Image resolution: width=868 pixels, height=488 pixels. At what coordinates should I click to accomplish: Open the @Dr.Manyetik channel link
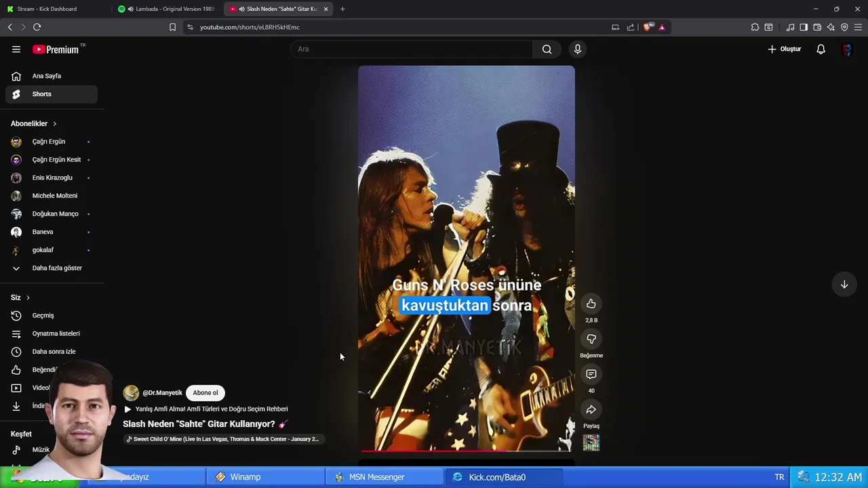(162, 392)
